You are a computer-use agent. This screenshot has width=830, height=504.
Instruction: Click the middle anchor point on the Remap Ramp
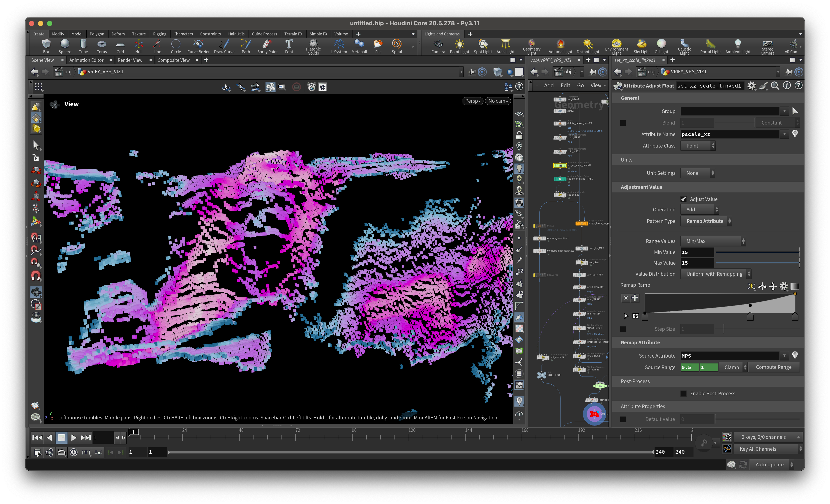coord(750,305)
